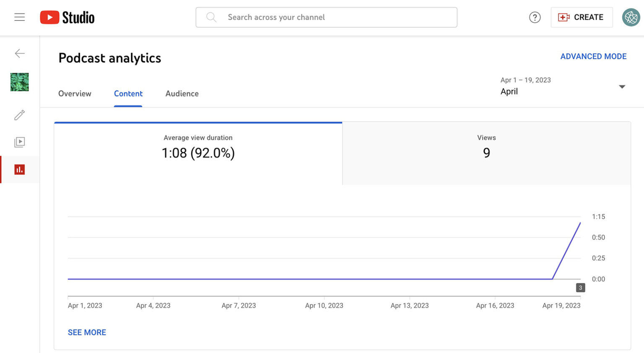Select the Analytics icon in the sidebar
This screenshot has width=644, height=353.
tap(19, 169)
